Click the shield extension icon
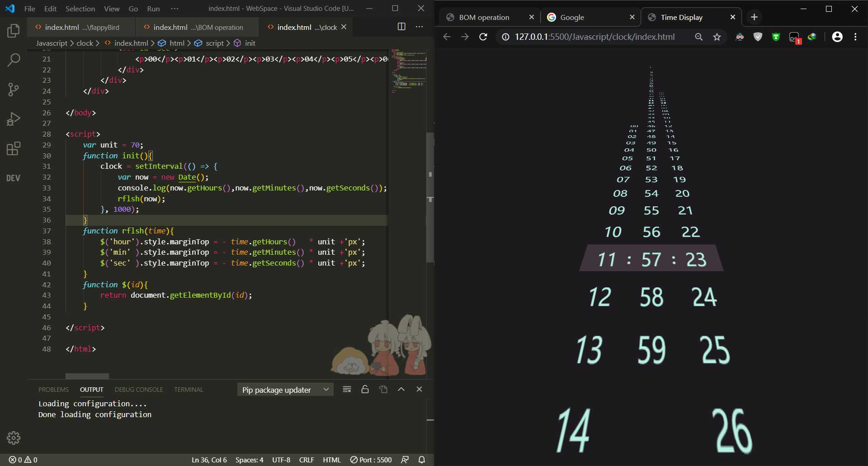This screenshot has height=466, width=868. (x=758, y=37)
